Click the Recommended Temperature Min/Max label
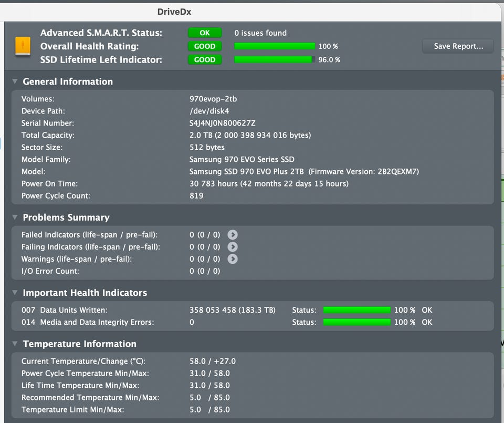The width and height of the screenshot is (504, 423). (x=90, y=398)
